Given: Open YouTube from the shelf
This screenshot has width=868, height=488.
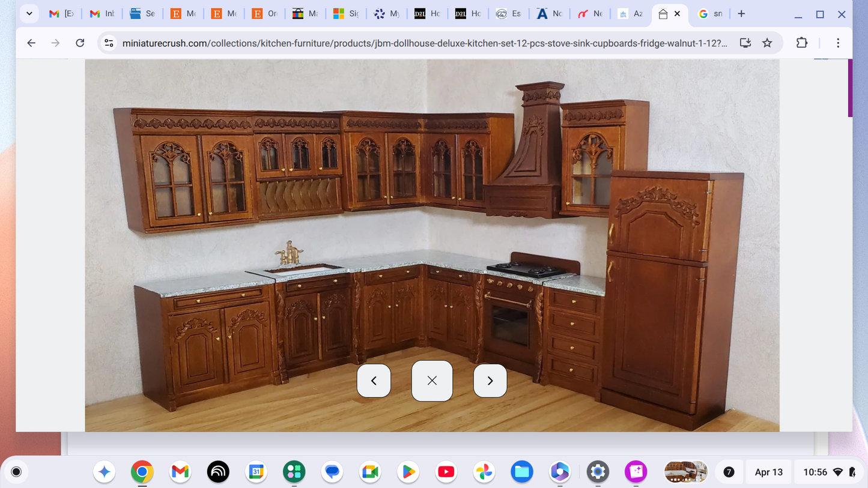Looking at the screenshot, I should [x=446, y=472].
